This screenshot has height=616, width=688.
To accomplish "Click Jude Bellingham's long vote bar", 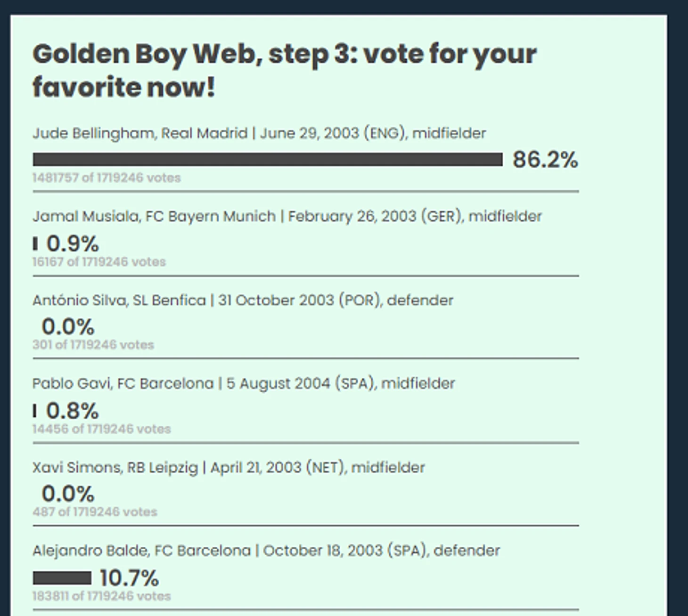I will click(x=268, y=160).
